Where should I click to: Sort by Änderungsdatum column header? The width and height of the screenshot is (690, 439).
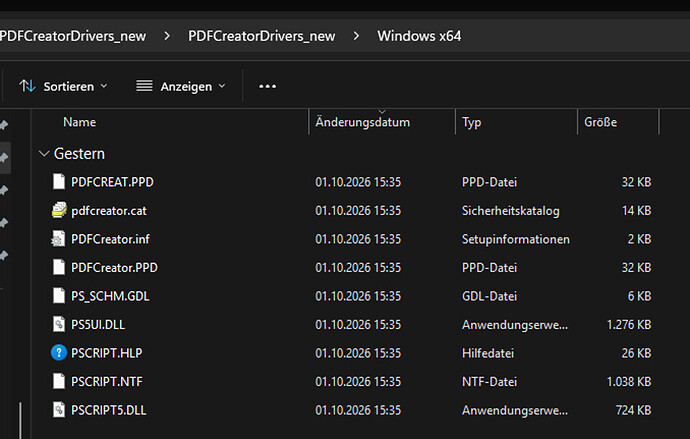coord(363,122)
